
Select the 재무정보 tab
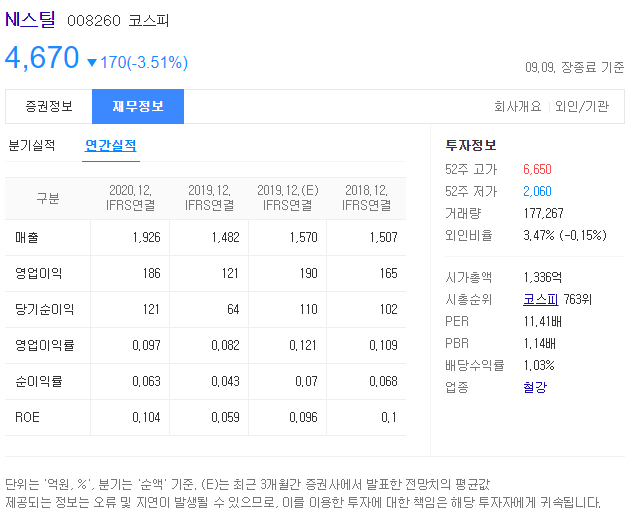coord(138,106)
